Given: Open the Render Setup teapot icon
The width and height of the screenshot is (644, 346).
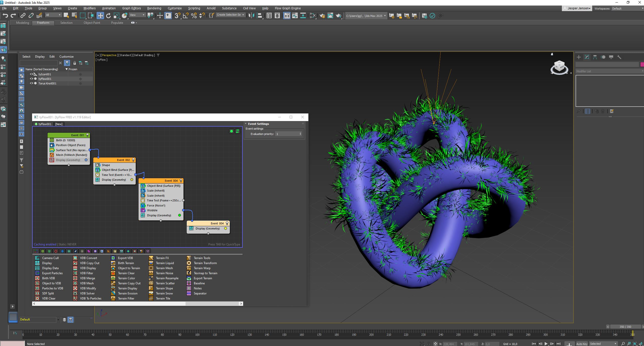Looking at the screenshot, I should [x=322, y=16].
